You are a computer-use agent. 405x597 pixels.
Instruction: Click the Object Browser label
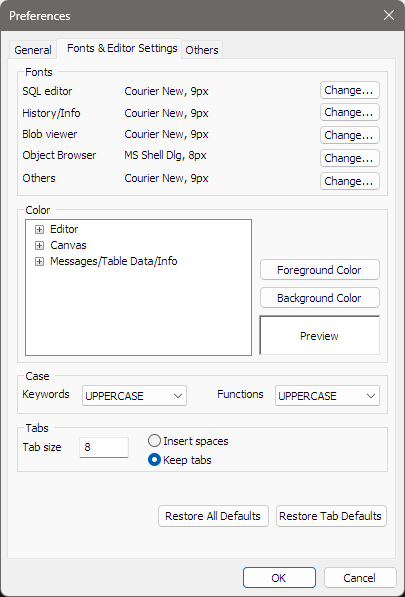point(59,155)
